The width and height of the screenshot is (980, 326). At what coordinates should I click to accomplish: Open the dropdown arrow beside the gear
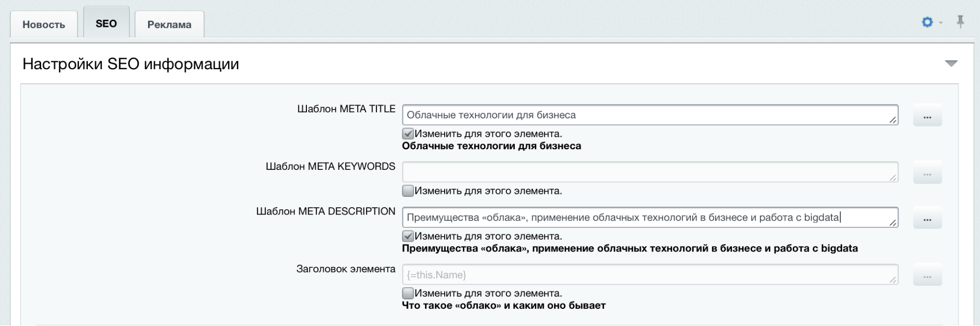pyautogui.click(x=940, y=23)
